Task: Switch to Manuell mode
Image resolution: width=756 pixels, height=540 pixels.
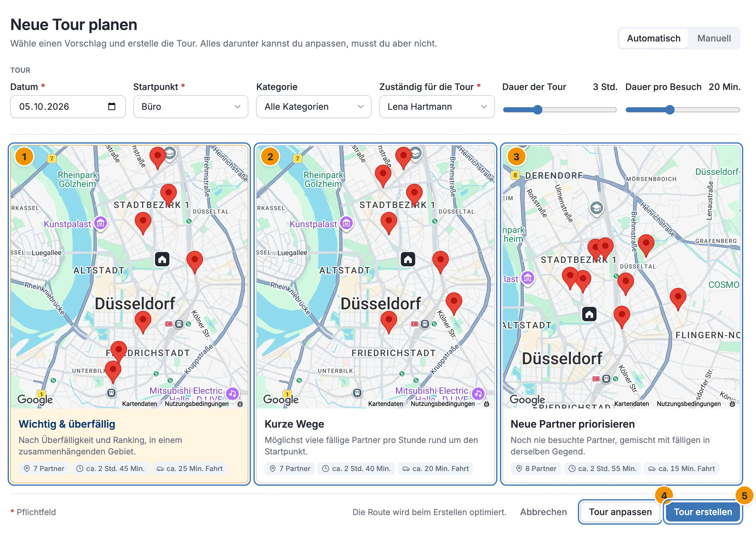Action: 714,38
